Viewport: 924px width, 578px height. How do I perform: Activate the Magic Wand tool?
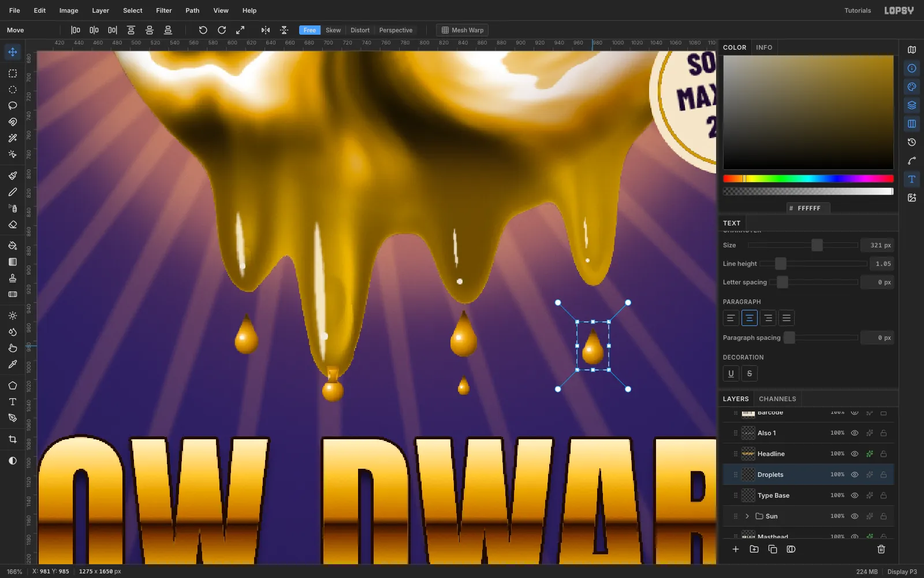[13, 138]
